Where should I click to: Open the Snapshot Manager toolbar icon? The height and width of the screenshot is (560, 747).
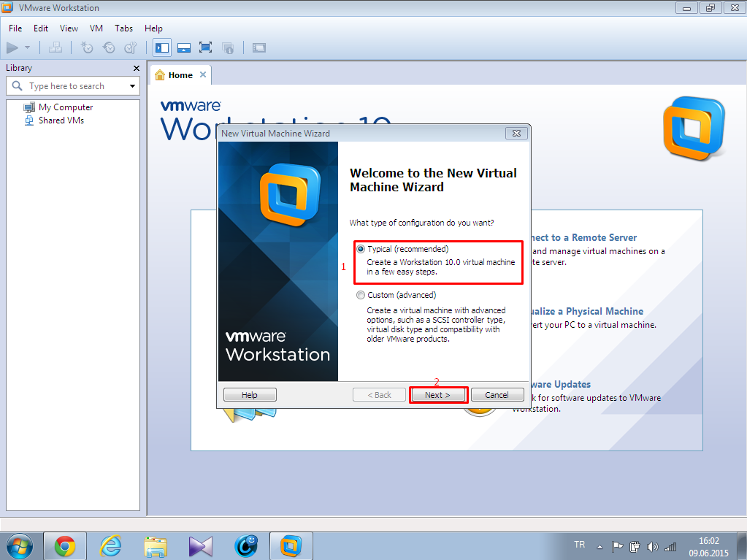coord(130,47)
